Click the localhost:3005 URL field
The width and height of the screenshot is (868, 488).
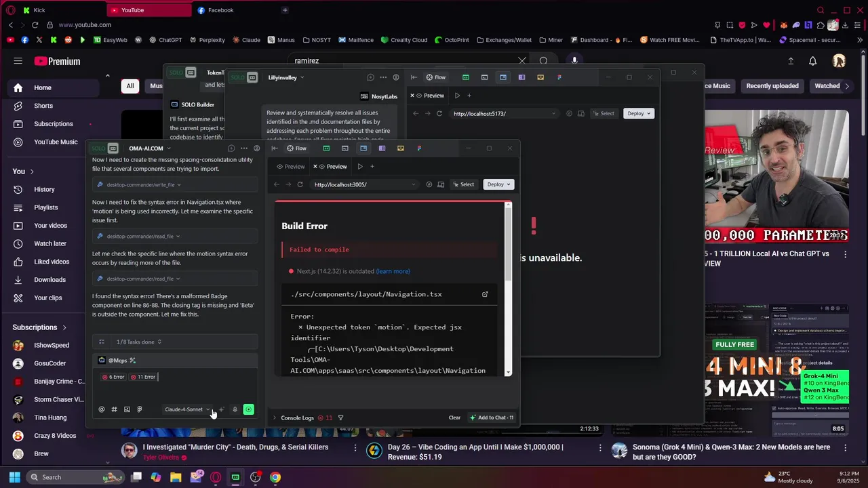[365, 184]
